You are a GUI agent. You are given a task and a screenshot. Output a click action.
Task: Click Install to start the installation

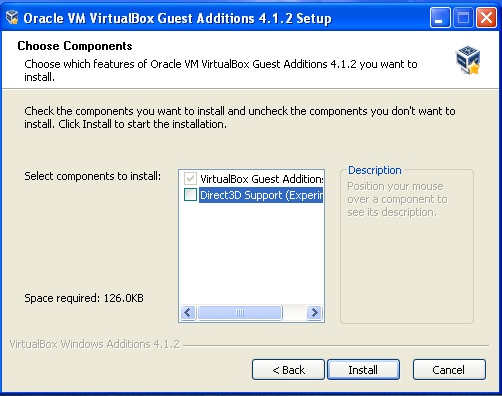click(x=363, y=370)
